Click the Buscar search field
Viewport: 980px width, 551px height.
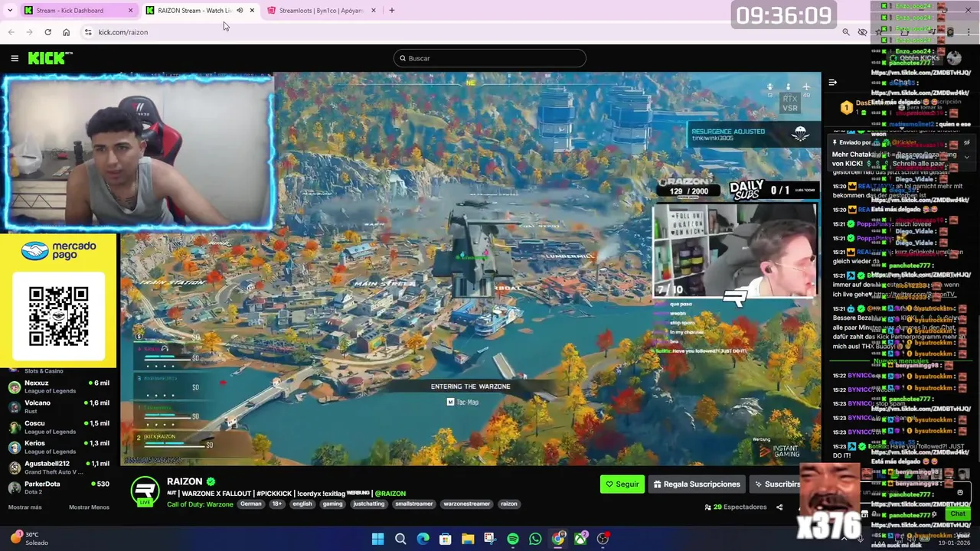pos(490,58)
